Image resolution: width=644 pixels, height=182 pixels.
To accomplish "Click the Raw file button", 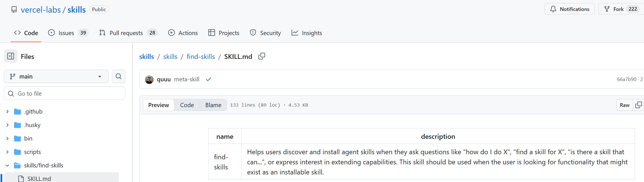I will (625, 105).
